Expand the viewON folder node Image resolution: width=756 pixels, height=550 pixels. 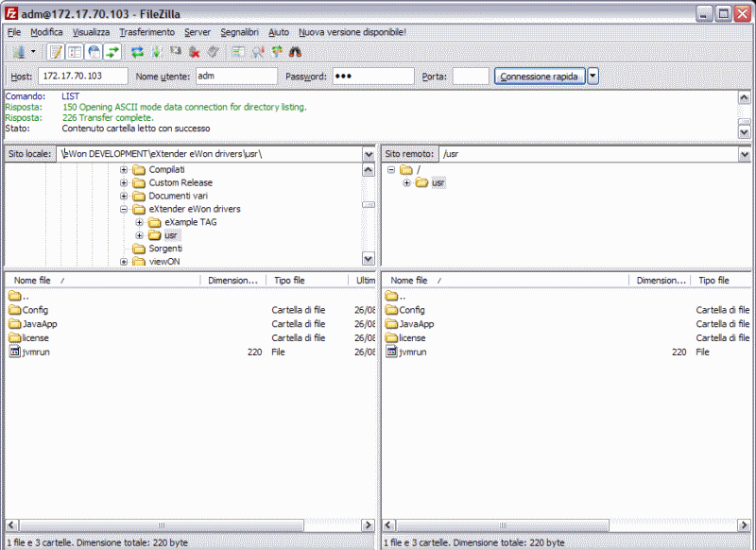tap(124, 262)
